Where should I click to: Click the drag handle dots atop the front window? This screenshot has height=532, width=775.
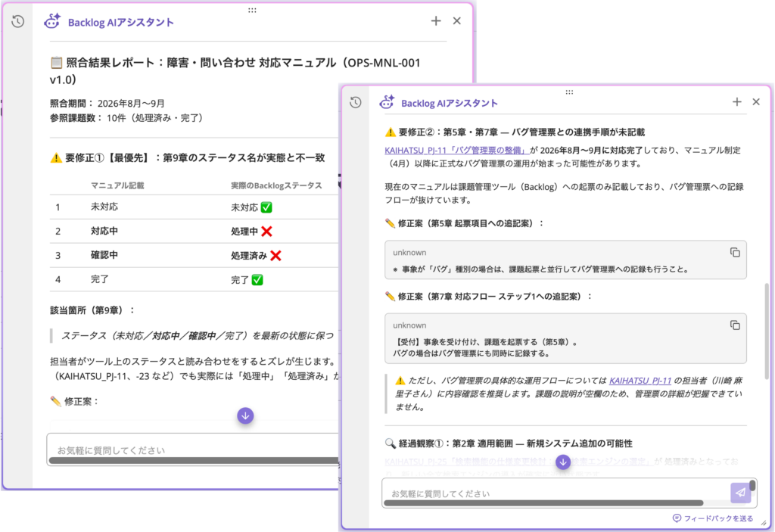click(569, 92)
